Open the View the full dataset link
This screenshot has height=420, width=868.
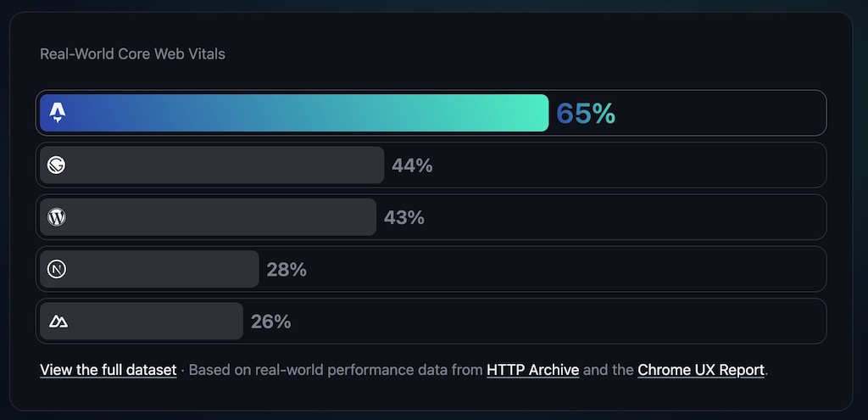point(108,370)
